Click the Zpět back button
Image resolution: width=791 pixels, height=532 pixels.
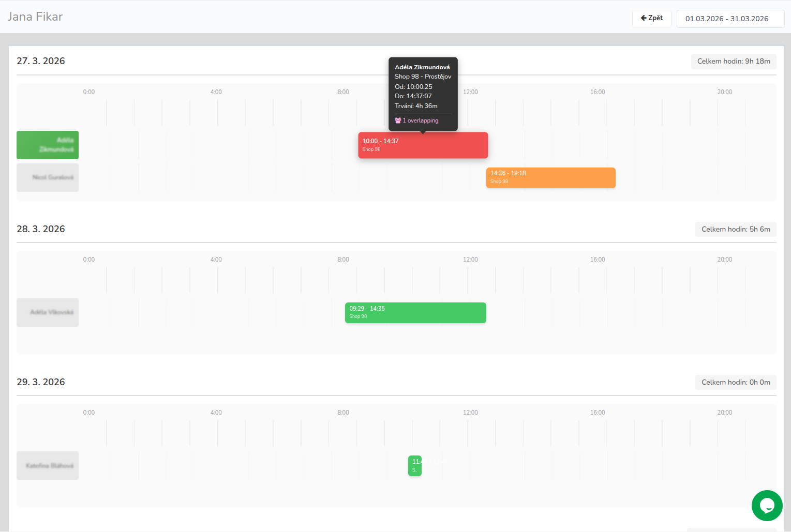click(651, 18)
